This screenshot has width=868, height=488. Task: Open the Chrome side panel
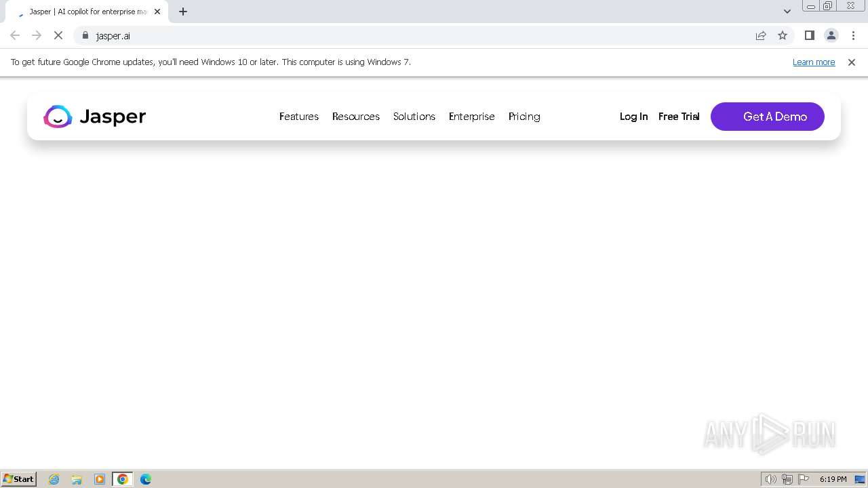tap(810, 35)
